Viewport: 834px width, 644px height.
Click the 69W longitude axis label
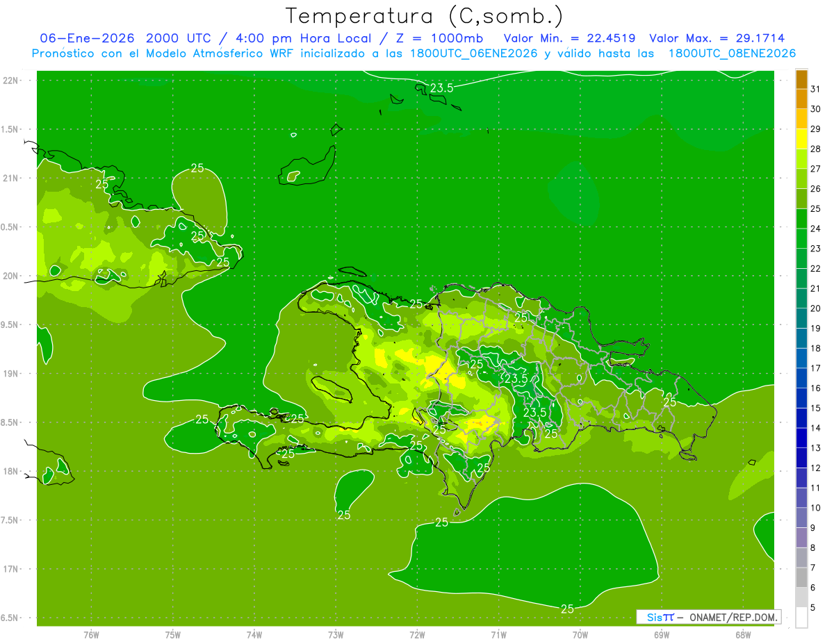[662, 635]
